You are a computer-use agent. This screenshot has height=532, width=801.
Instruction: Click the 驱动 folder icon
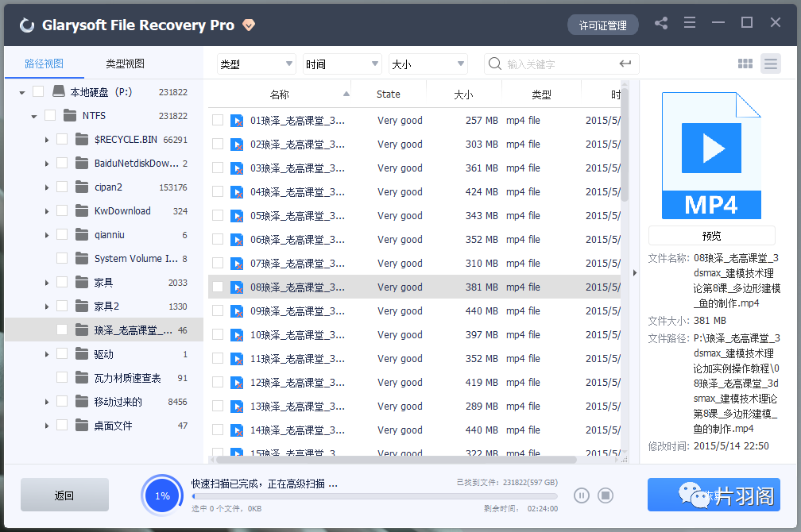82,354
